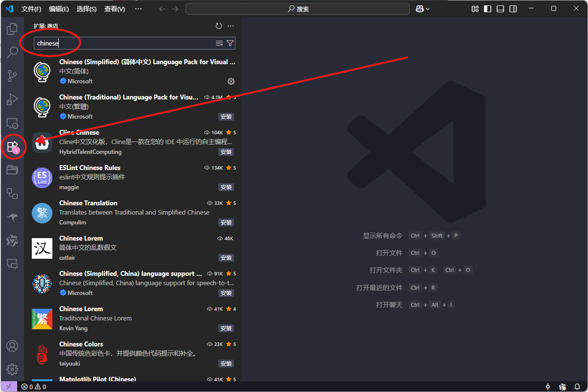Open the Explorer view in activity bar

coord(12,28)
